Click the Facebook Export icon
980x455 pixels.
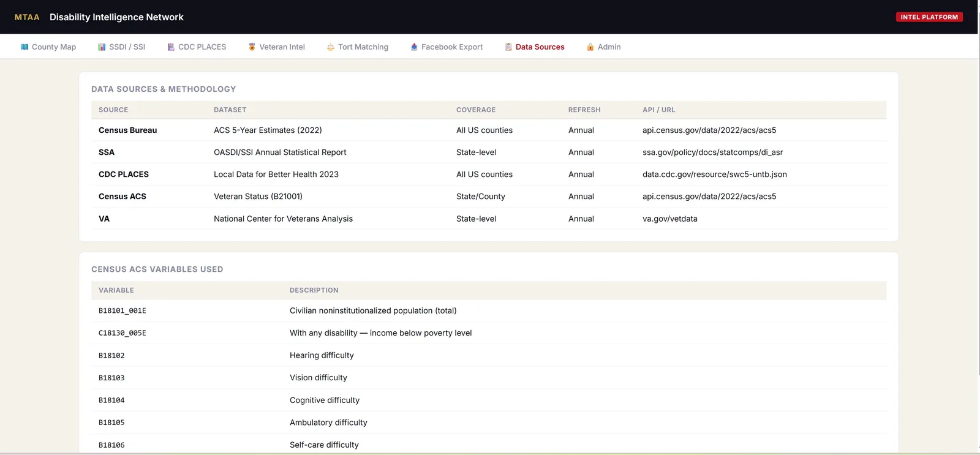tap(414, 47)
